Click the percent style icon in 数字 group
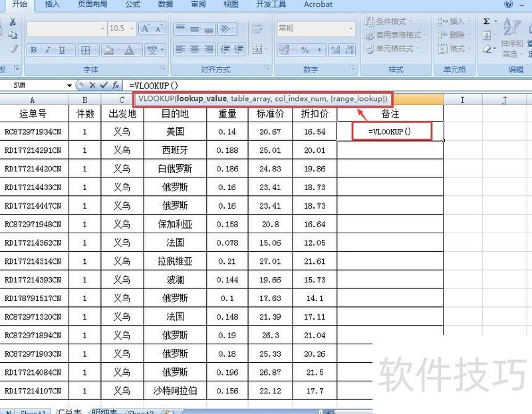Screen dimensions: 532x414 [305, 50]
